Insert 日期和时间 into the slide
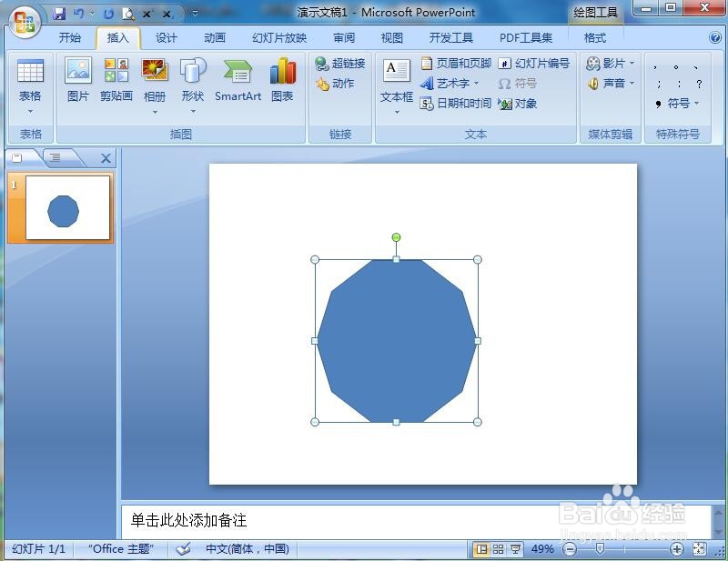Viewport: 728px width, 561px height. click(x=455, y=104)
